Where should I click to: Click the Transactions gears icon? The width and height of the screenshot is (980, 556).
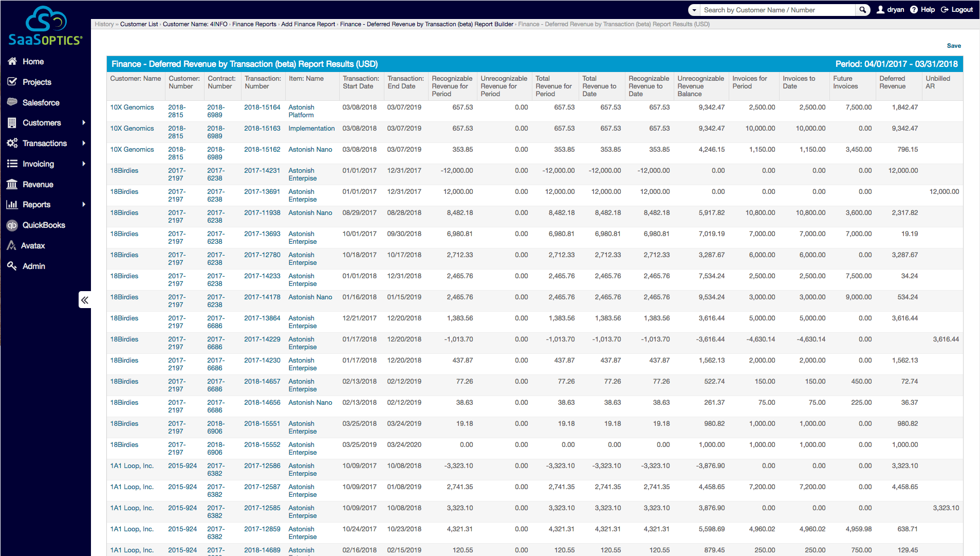[12, 143]
